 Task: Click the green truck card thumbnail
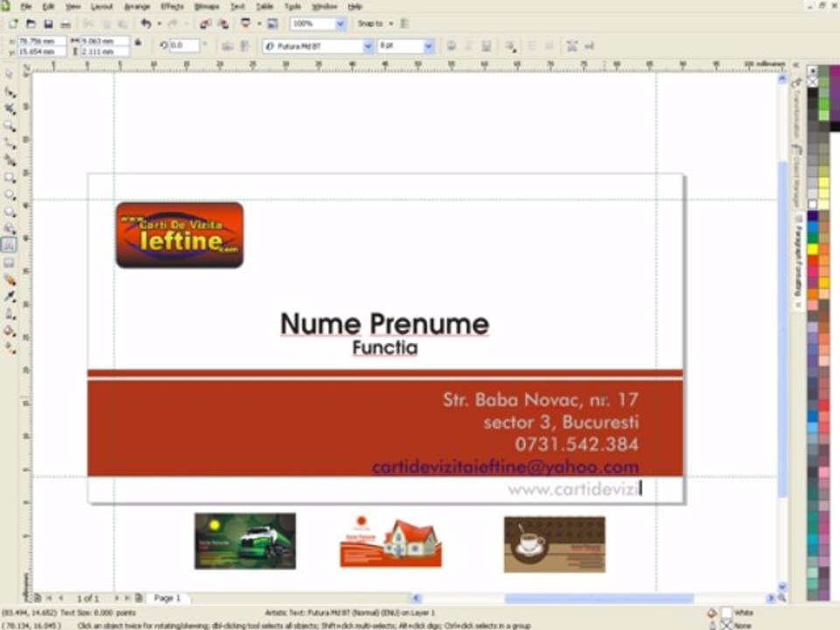245,541
